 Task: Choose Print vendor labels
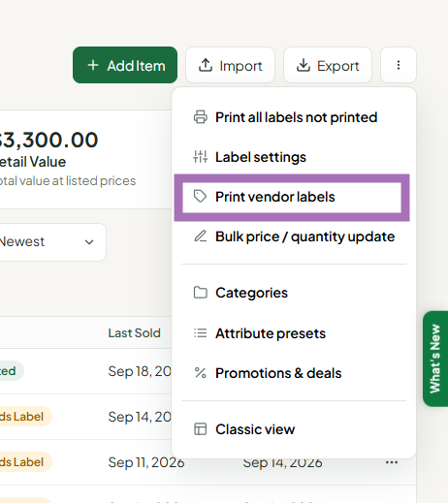[292, 197]
